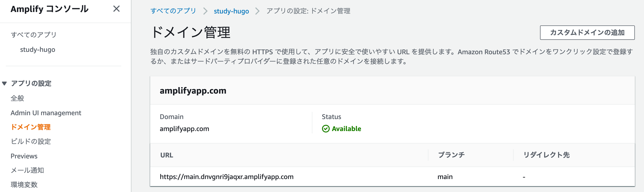644x192 pixels.
Task: Open Previews in sidebar
Action: (x=24, y=156)
